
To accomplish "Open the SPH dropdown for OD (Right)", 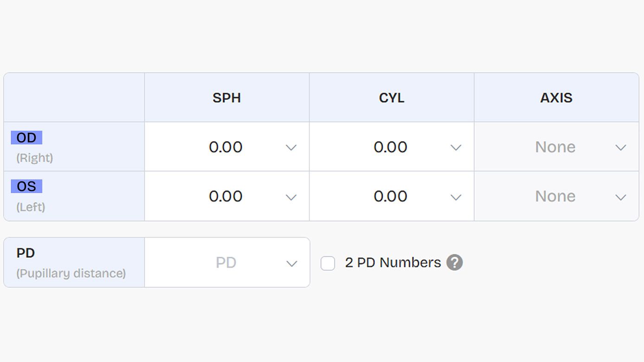I will coord(226,147).
